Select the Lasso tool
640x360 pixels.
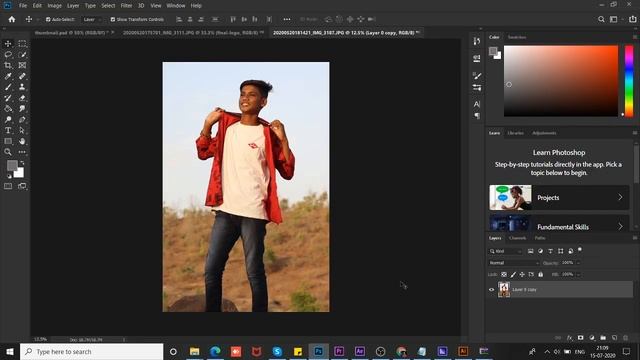pyautogui.click(x=8, y=54)
